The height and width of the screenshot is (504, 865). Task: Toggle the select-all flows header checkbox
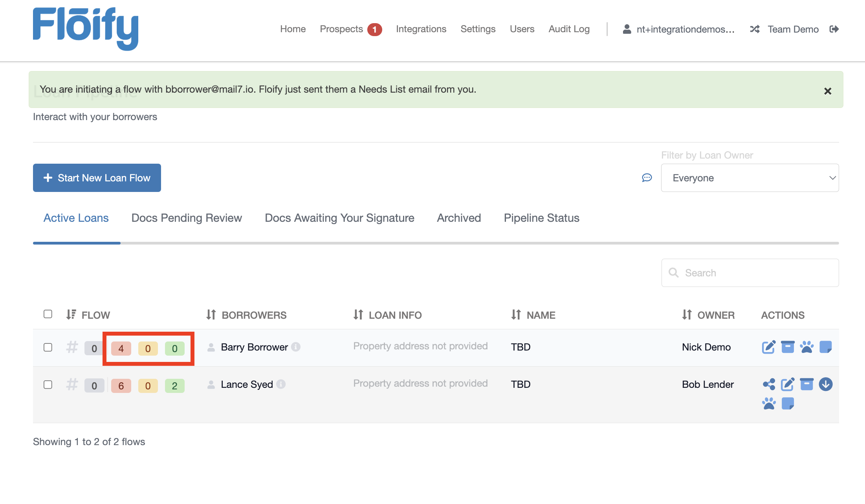pos(48,314)
